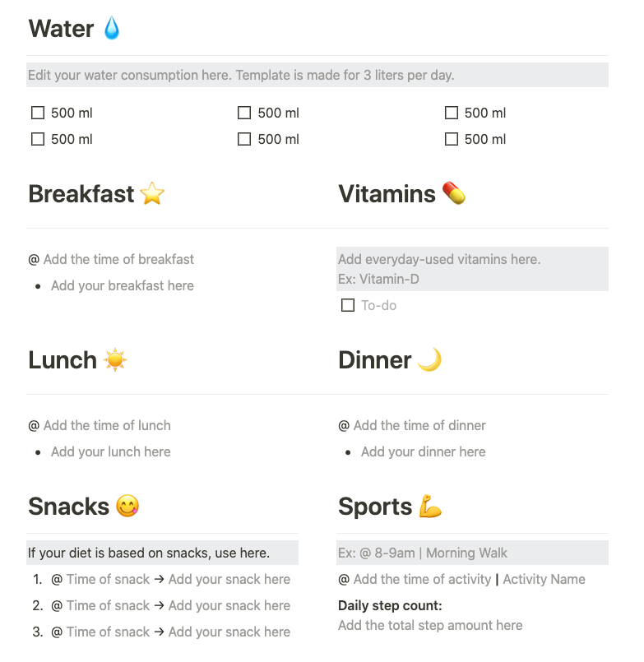Click the crescent moon emoji beside Dinner
Viewport: 644px width, 662px height.
pos(429,360)
